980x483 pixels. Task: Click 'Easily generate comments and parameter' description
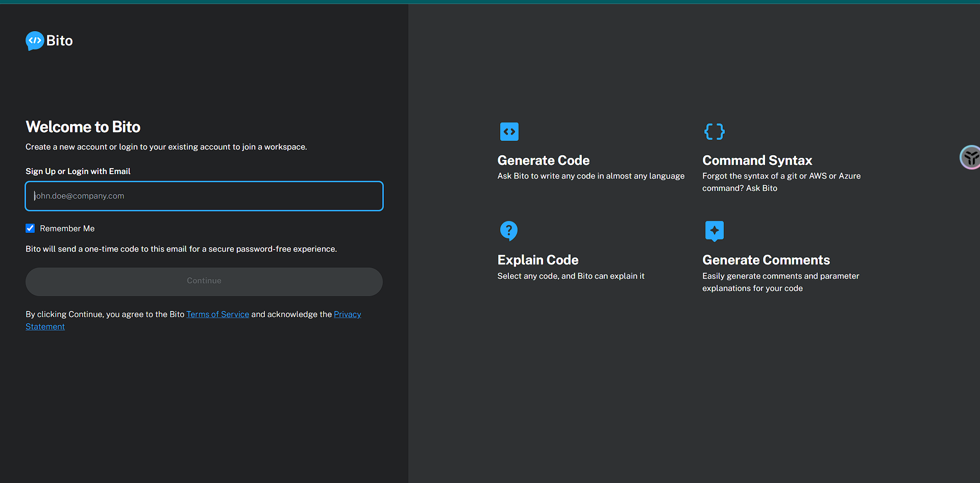coord(781,282)
